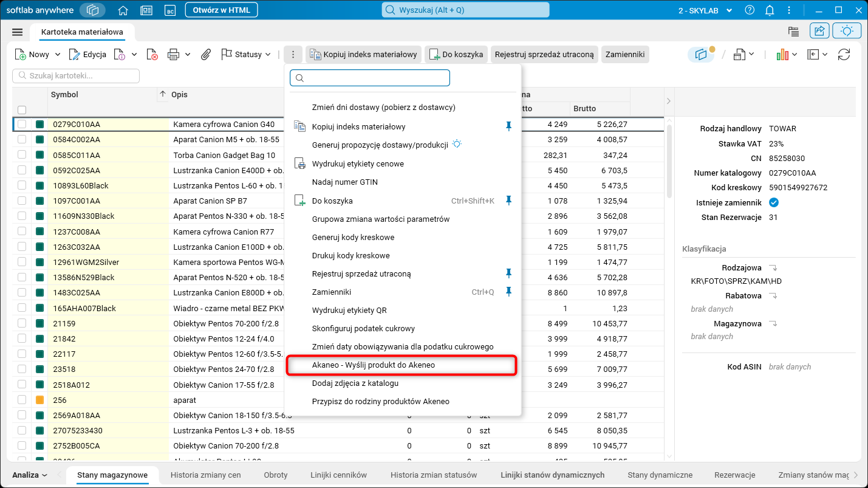Click the Do koszyka toolbar button
This screenshot has height=488, width=868.
(x=457, y=55)
